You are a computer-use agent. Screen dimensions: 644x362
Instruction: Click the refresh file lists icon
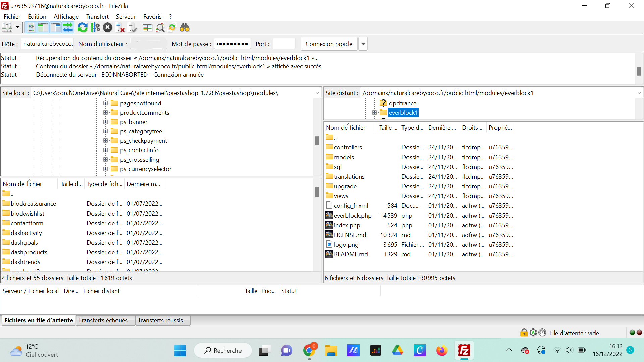tap(82, 27)
